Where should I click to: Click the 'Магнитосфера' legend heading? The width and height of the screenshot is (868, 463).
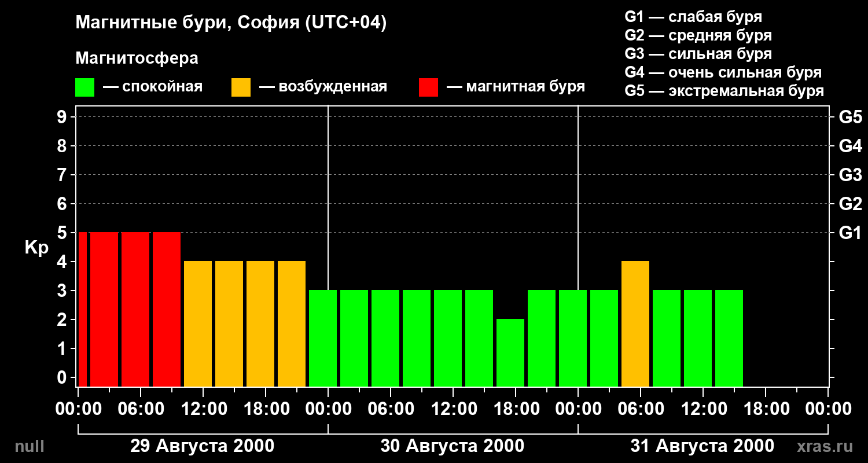pyautogui.click(x=137, y=58)
